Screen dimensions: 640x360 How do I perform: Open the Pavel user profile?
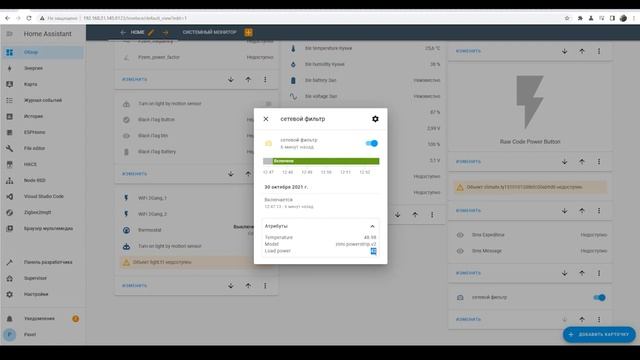[x=43, y=334]
